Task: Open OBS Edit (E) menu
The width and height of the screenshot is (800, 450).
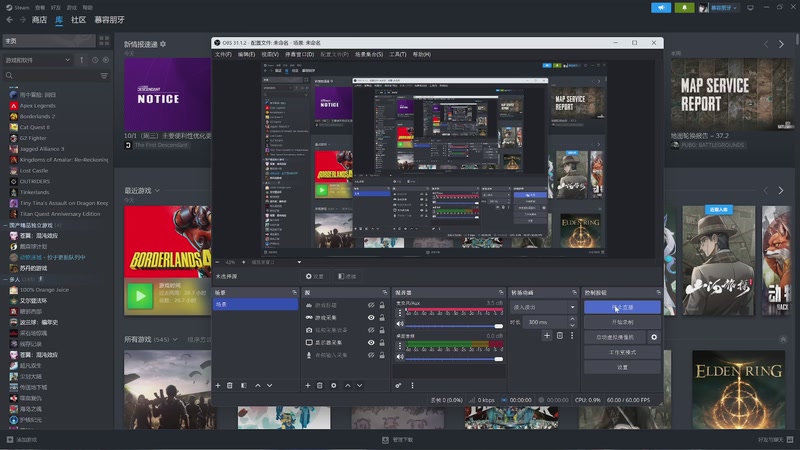Action: click(x=246, y=54)
